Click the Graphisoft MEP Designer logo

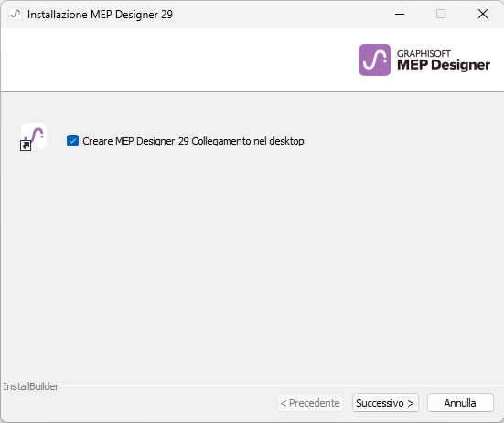click(424, 60)
